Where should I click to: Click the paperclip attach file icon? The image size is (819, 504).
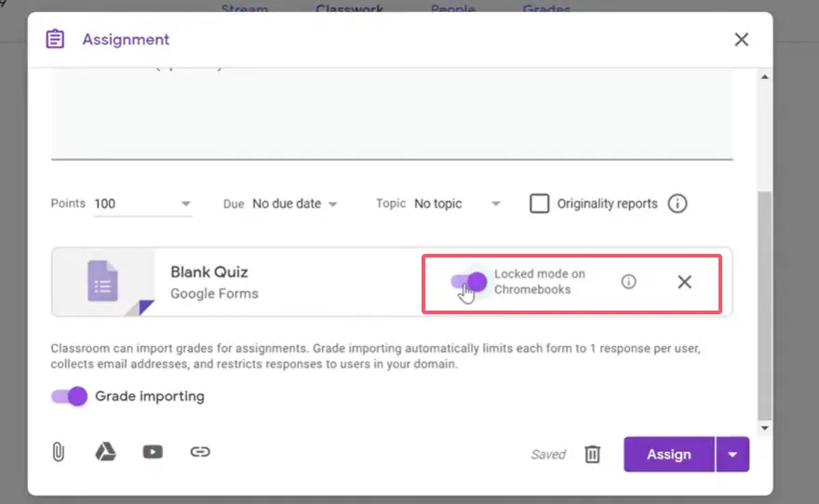(x=58, y=452)
